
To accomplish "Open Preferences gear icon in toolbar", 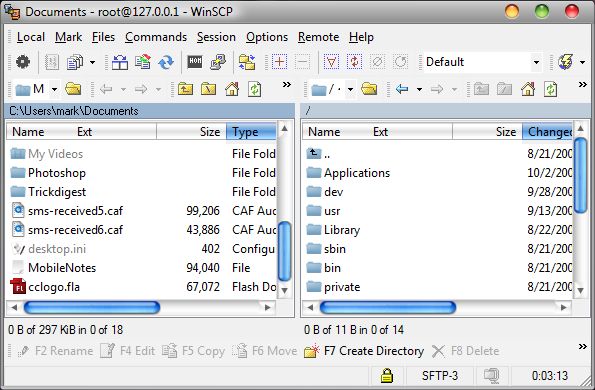I will click(23, 62).
